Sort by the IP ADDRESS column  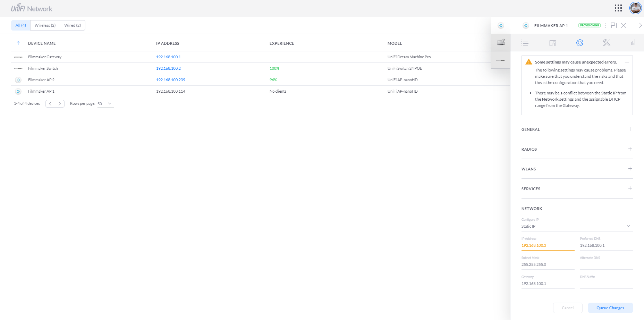tap(168, 43)
